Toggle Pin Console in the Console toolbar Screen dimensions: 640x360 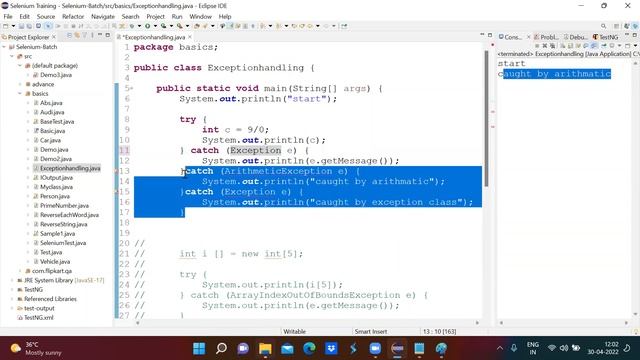click(604, 45)
